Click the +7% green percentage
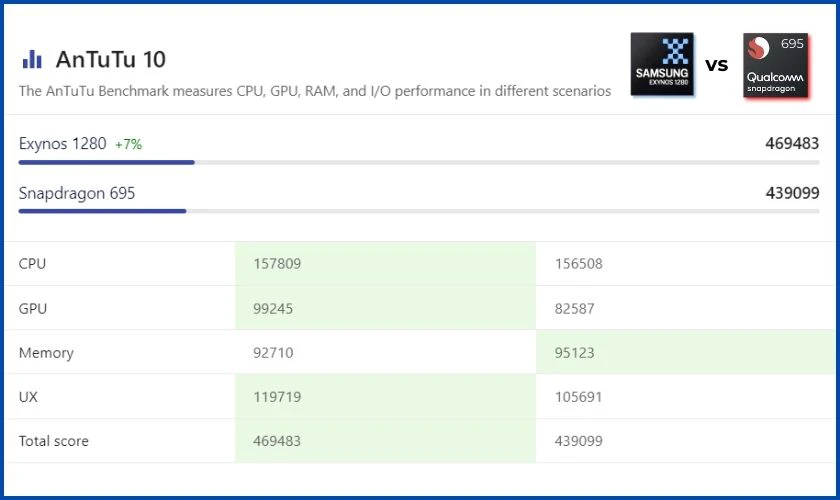This screenshot has width=840, height=500. pyautogui.click(x=129, y=144)
